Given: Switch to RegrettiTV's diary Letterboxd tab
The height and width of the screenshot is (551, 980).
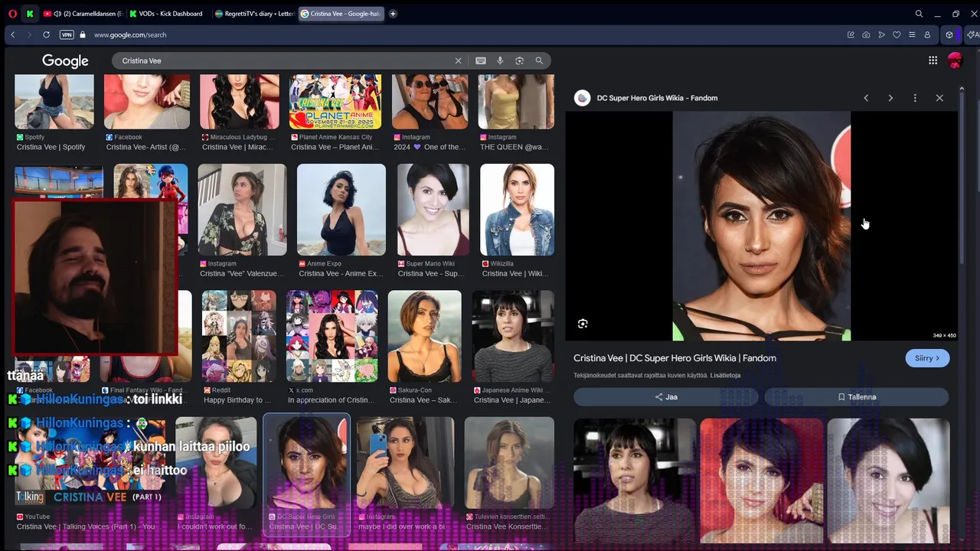Looking at the screenshot, I should tap(254, 14).
